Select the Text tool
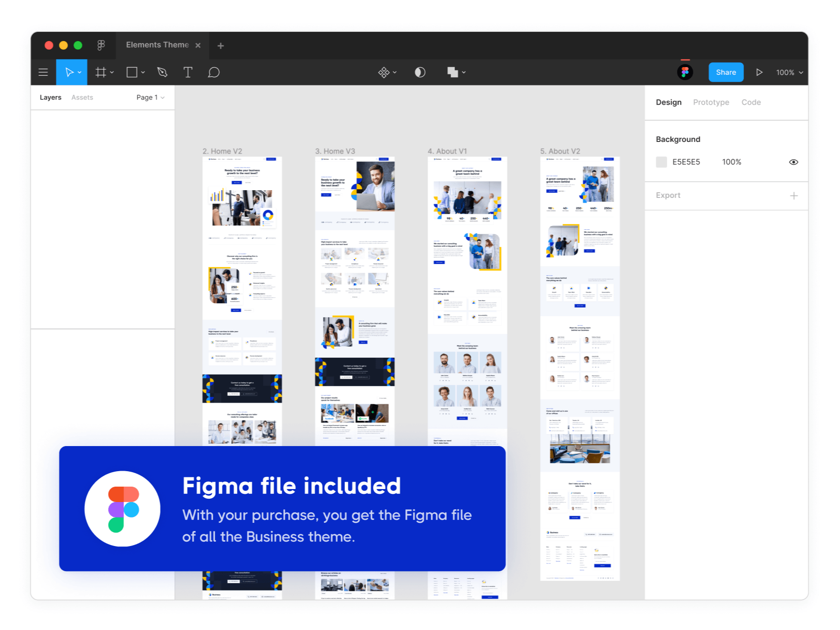840x630 pixels. (x=188, y=72)
